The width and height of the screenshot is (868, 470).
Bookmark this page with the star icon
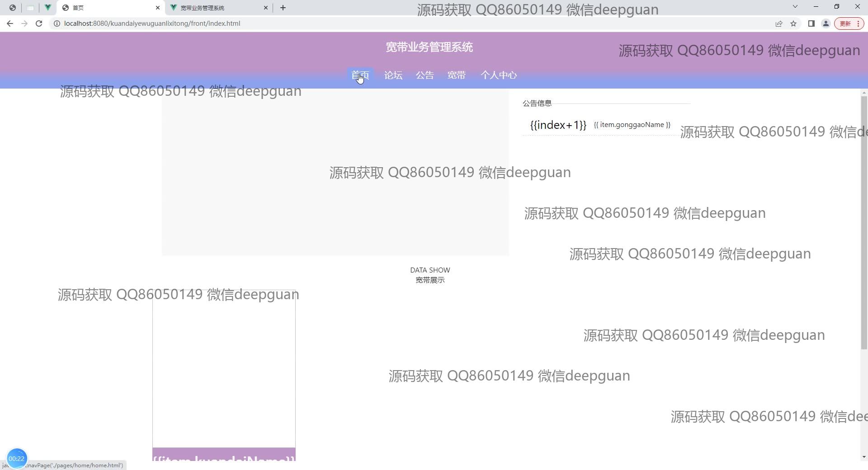coord(793,23)
